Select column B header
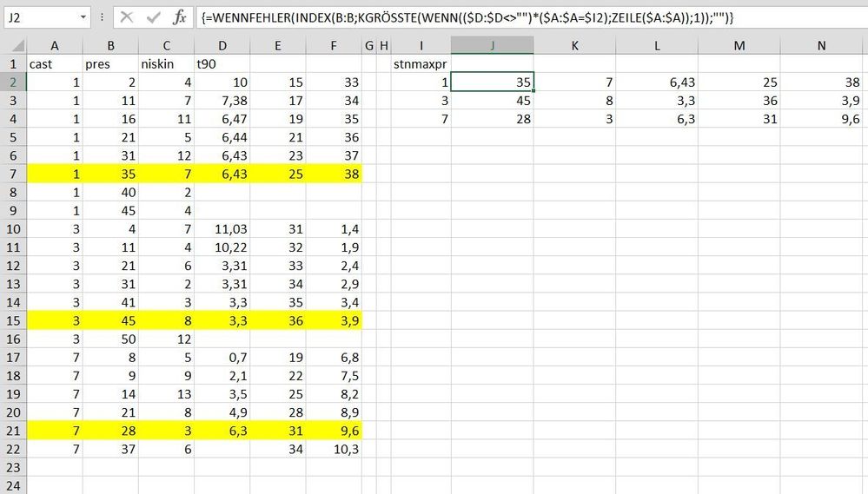The height and width of the screenshot is (494, 868). [x=110, y=46]
